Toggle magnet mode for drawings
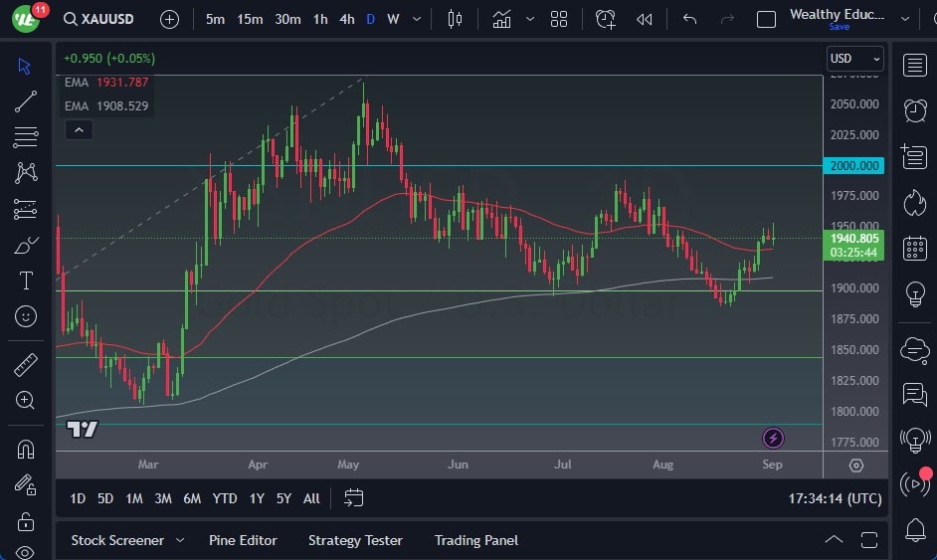This screenshot has height=560, width=937. [26, 449]
